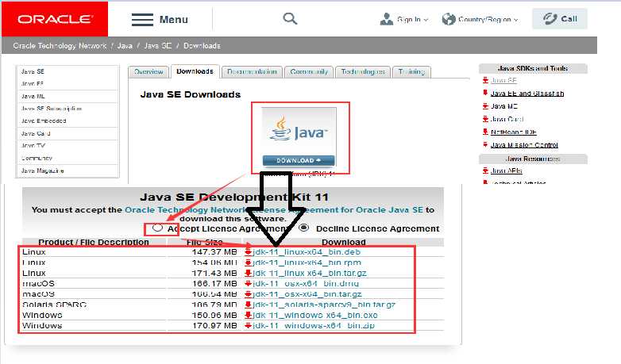Click jdk-11_linux-x64_bin.rpm download link

tap(307, 262)
